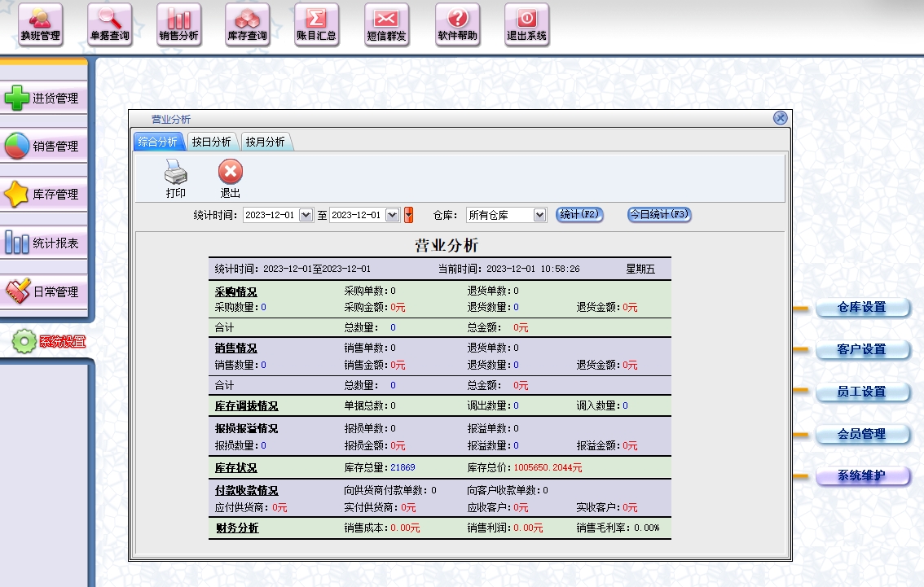The width and height of the screenshot is (924, 587).
Task: Open the 换班管理 shift management icon
Action: pos(39,24)
